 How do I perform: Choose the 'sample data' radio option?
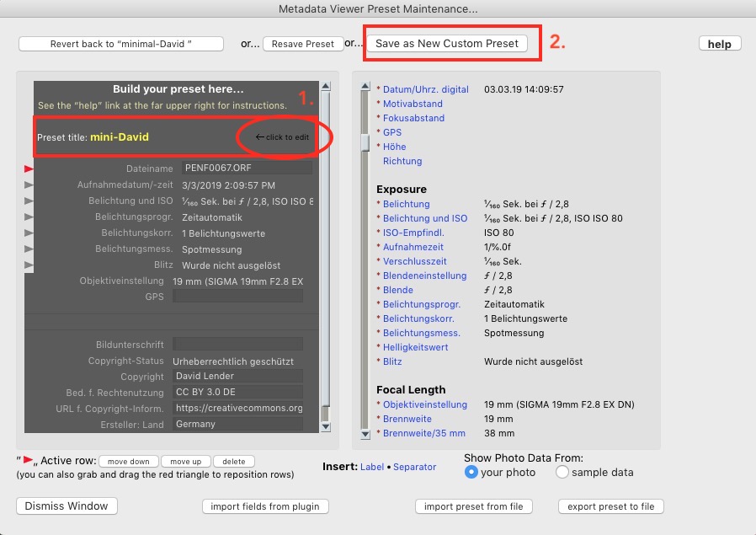pos(562,473)
